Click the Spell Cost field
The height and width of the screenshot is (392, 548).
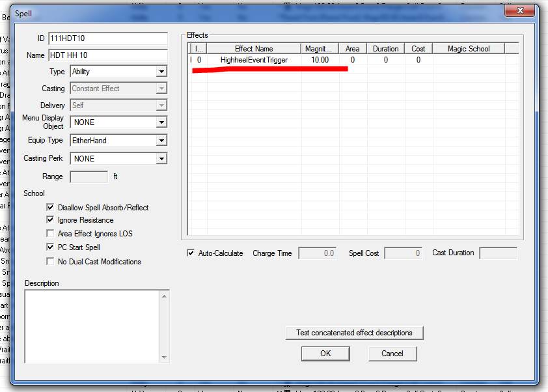pyautogui.click(x=404, y=253)
